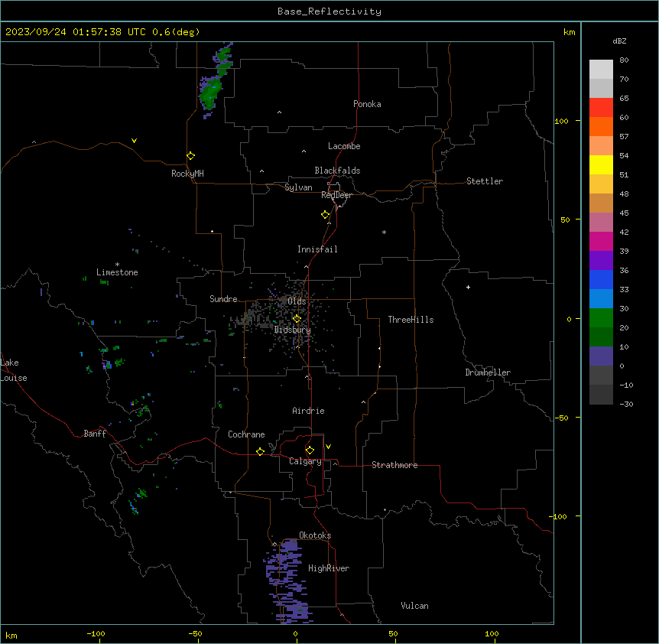659x644 pixels.
Task: Click the Vulcan town label
Action: [x=415, y=606]
